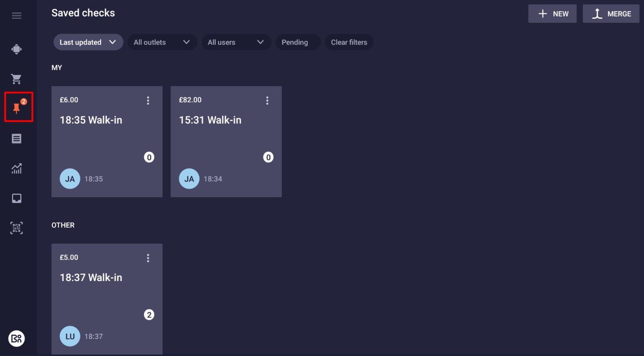644x356 pixels.
Task: Open the Last updated sorting dropdown
Action: pos(88,42)
